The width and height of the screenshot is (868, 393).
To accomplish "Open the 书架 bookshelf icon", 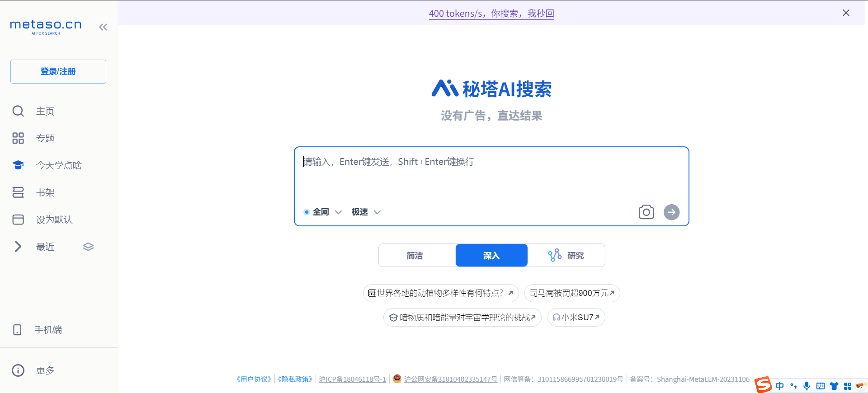I will 18,192.
